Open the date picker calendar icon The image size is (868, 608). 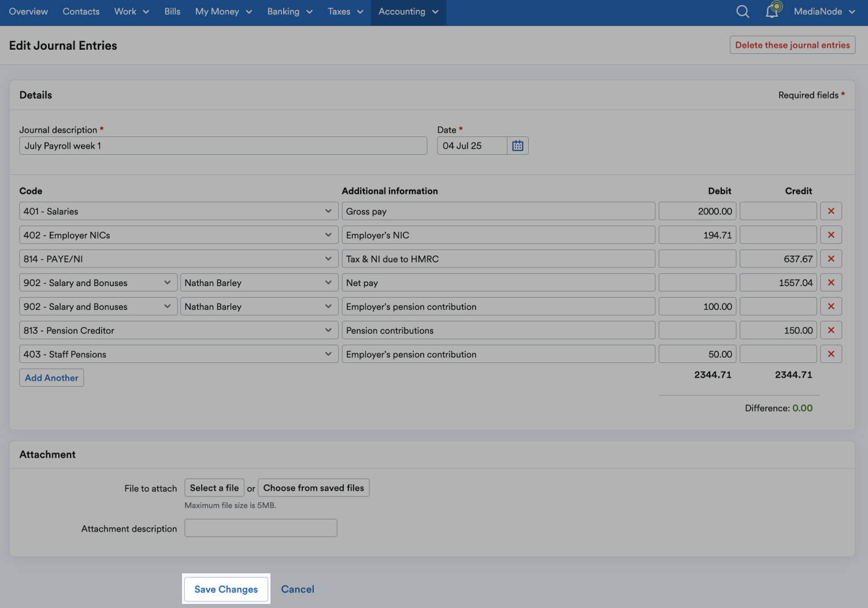pyautogui.click(x=518, y=146)
